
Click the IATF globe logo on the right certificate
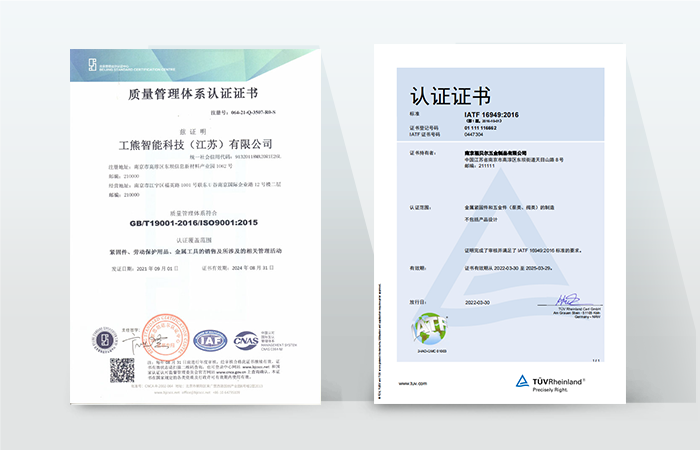point(430,328)
